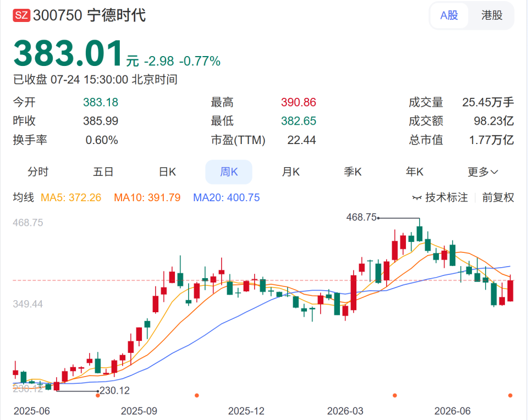The image size is (528, 420).
Task: Click the latest red weekly candlestick
Action: (x=510, y=290)
